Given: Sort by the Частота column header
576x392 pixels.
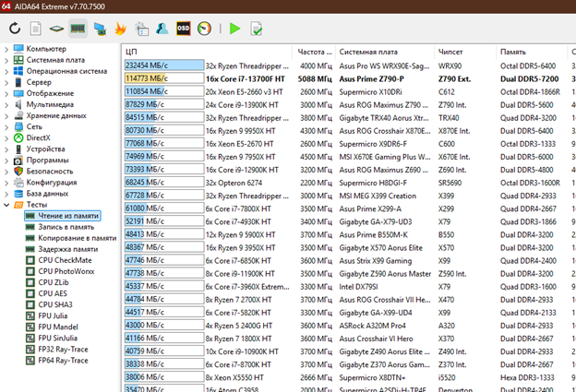Looking at the screenshot, I should tap(314, 52).
